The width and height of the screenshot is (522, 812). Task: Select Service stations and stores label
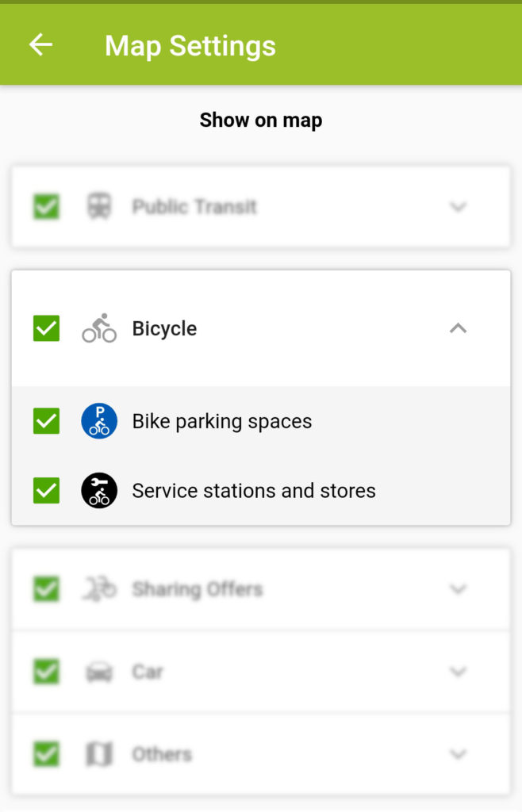pos(254,491)
